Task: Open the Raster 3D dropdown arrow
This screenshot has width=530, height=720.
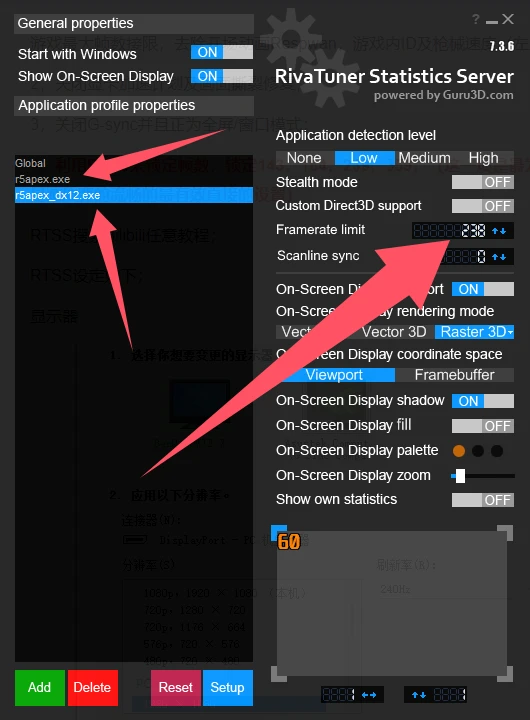Action: tap(510, 332)
